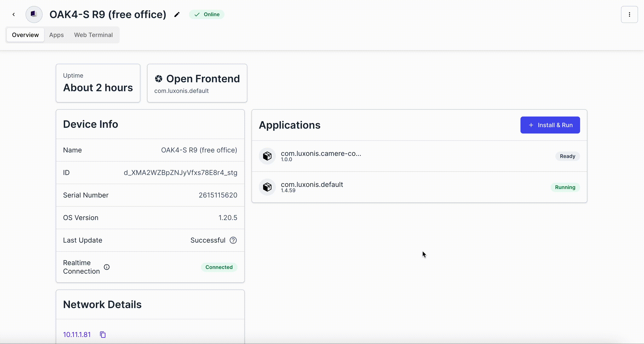Click the Running status badge

[565, 187]
